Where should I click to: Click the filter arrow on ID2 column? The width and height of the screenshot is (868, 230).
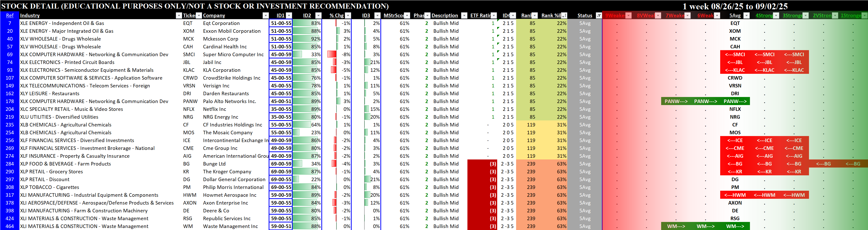[318, 15]
